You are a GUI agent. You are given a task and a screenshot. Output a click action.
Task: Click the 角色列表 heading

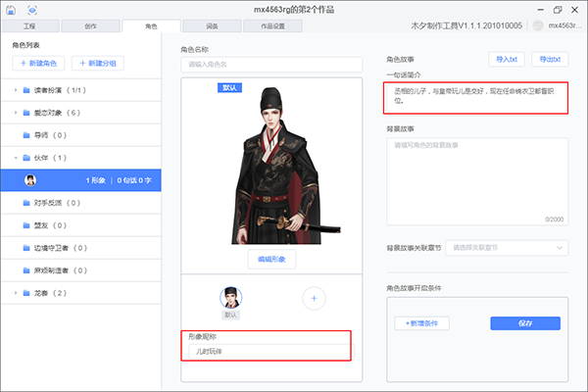pyautogui.click(x=25, y=45)
